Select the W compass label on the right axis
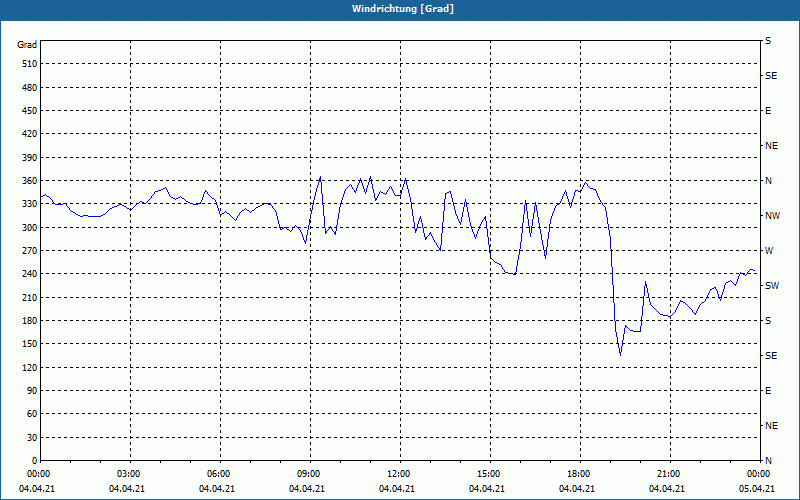This screenshot has width=800, height=500. (769, 251)
